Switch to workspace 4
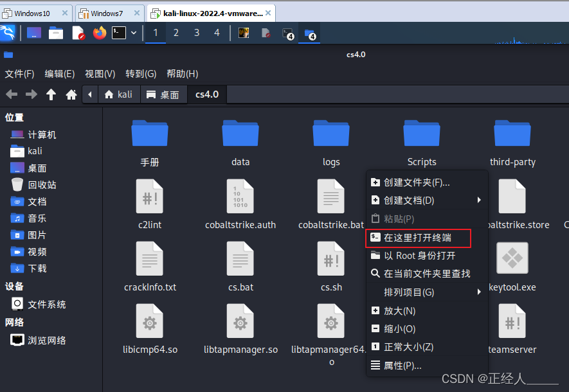This screenshot has width=569, height=392. (217, 33)
